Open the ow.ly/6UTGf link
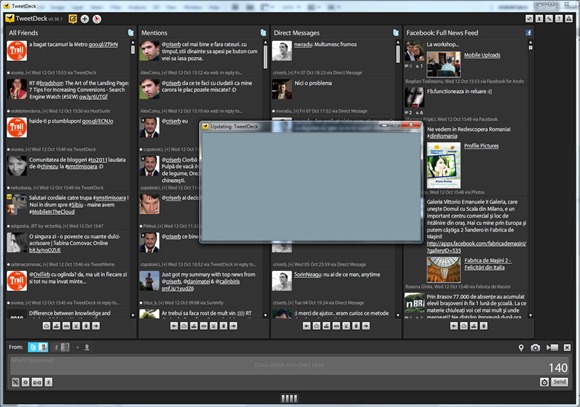 [x=94, y=97]
